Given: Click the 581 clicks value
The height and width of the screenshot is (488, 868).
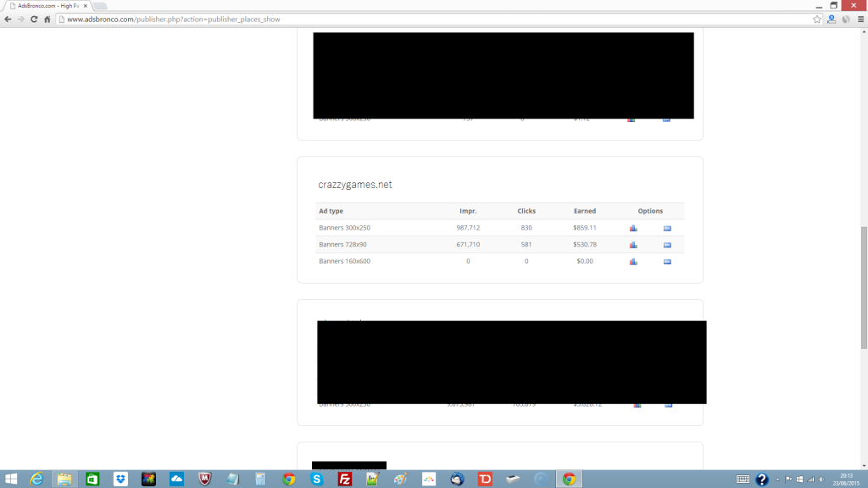Looking at the screenshot, I should (x=526, y=245).
